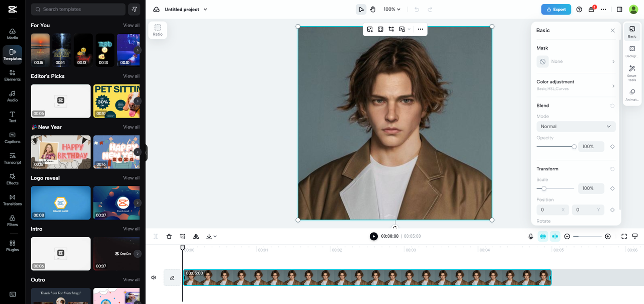Screen dimensions: 644x304
Task: Click the Search templates input field
Action: pyautogui.click(x=78, y=9)
